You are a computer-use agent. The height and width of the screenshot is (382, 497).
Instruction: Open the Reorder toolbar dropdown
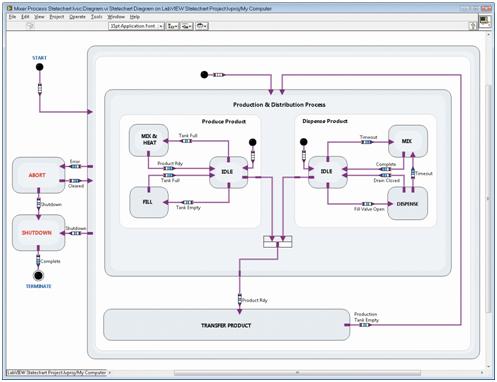(x=201, y=26)
